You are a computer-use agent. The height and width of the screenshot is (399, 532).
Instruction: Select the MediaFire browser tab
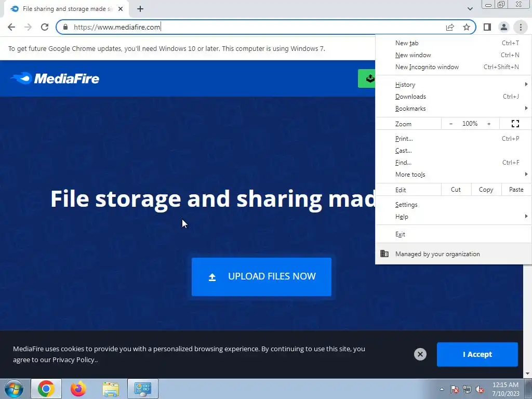tap(66, 9)
